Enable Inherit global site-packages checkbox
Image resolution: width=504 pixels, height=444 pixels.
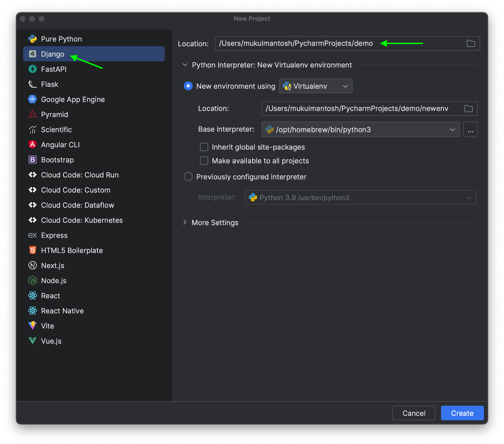(x=204, y=147)
